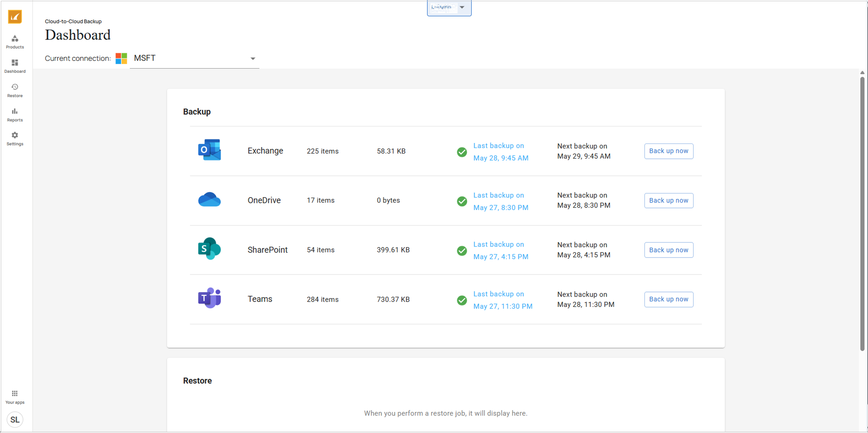Screen dimensions: 868x433
Task: Back up SharePoint now
Action: [669, 250]
